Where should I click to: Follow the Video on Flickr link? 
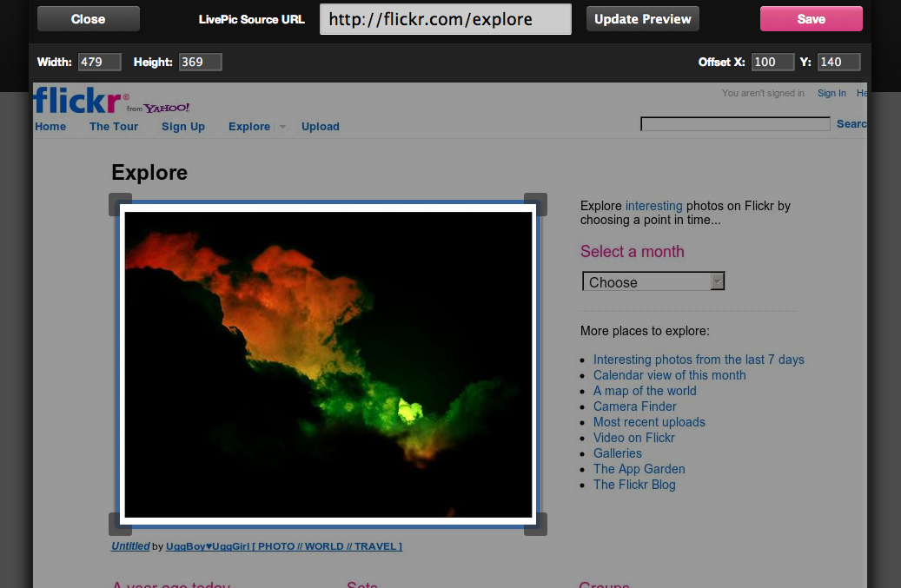[633, 438]
